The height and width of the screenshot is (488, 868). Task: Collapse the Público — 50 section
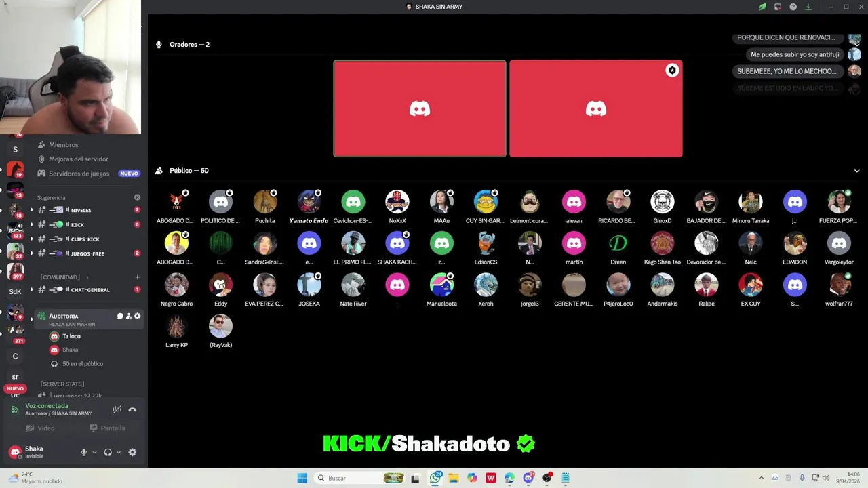click(x=856, y=171)
